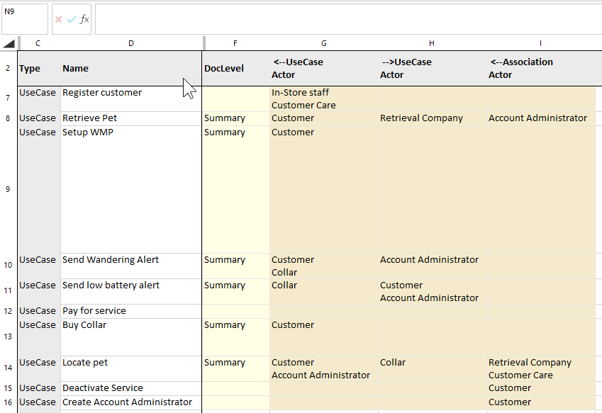Select the 'Buy Collar' cell
The image size is (602, 413).
[x=131, y=337]
